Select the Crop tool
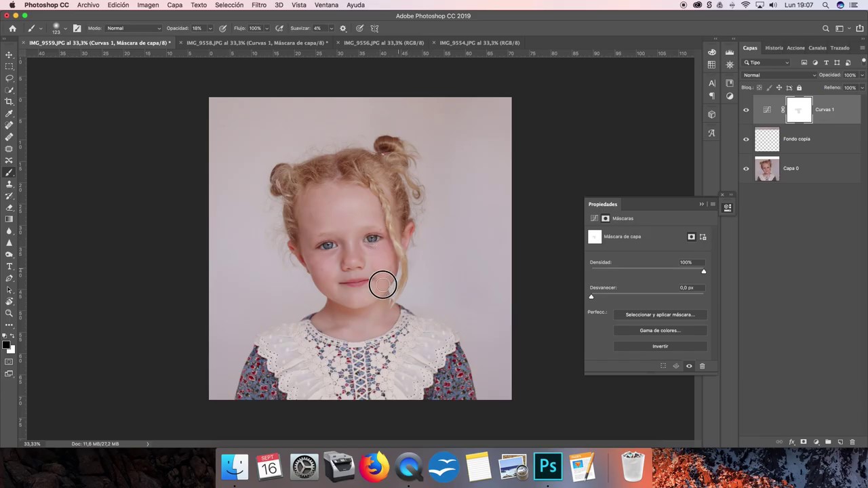 click(x=9, y=102)
